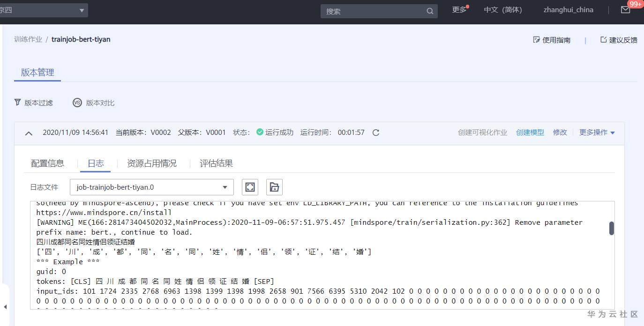Switch to the 配置信息 tab

tap(47, 163)
